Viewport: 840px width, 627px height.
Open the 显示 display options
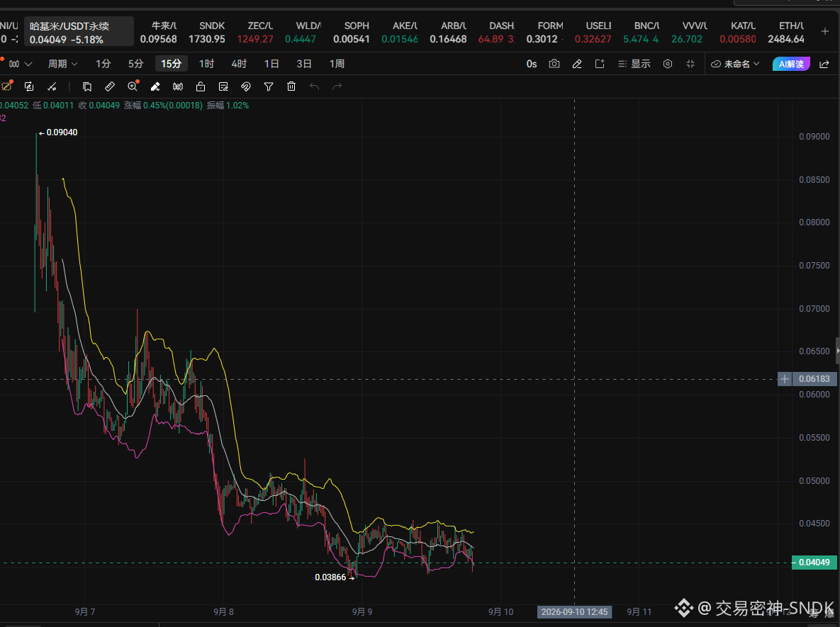[x=634, y=64]
